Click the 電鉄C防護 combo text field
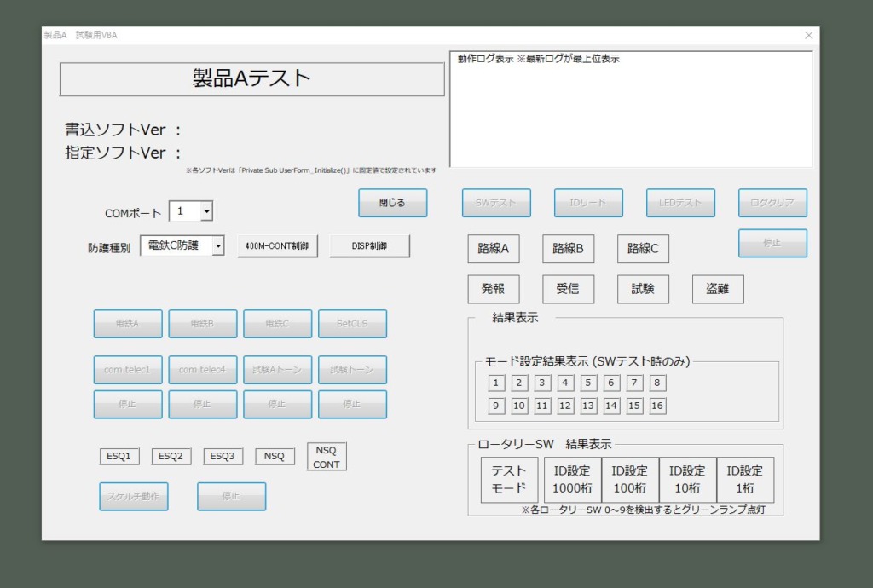This screenshot has width=873, height=588. tap(176, 245)
